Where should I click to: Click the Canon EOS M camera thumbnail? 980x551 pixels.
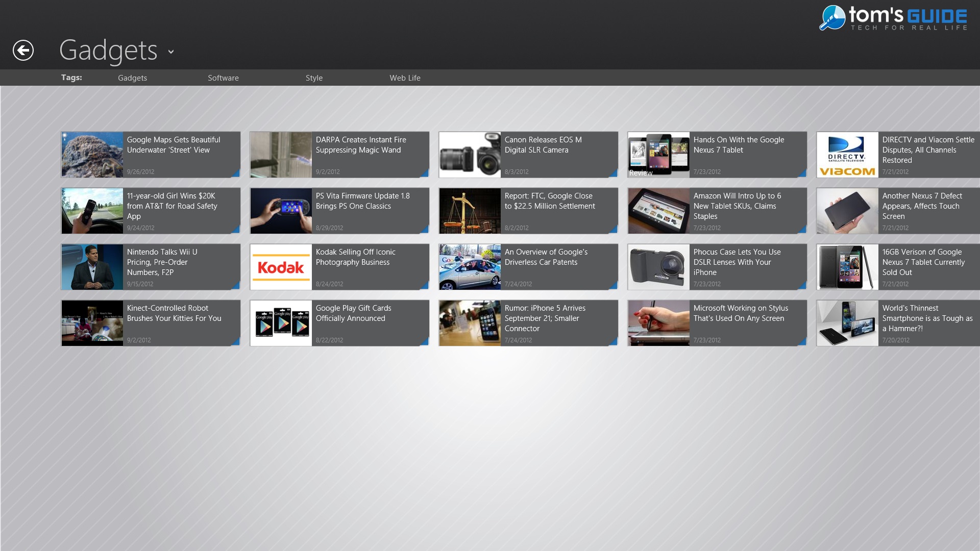coord(470,155)
